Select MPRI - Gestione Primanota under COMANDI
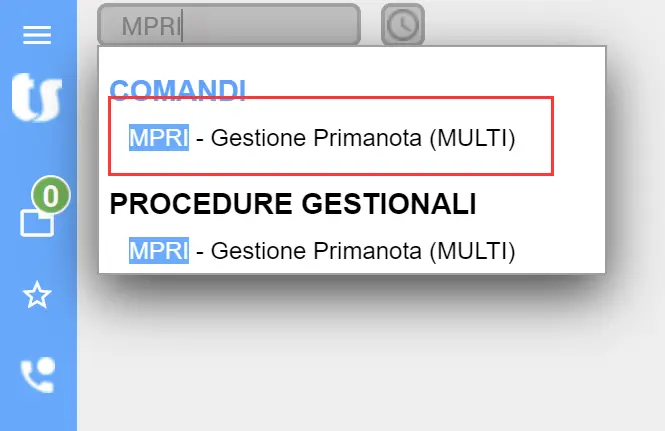The width and height of the screenshot is (665, 431). tap(322, 138)
